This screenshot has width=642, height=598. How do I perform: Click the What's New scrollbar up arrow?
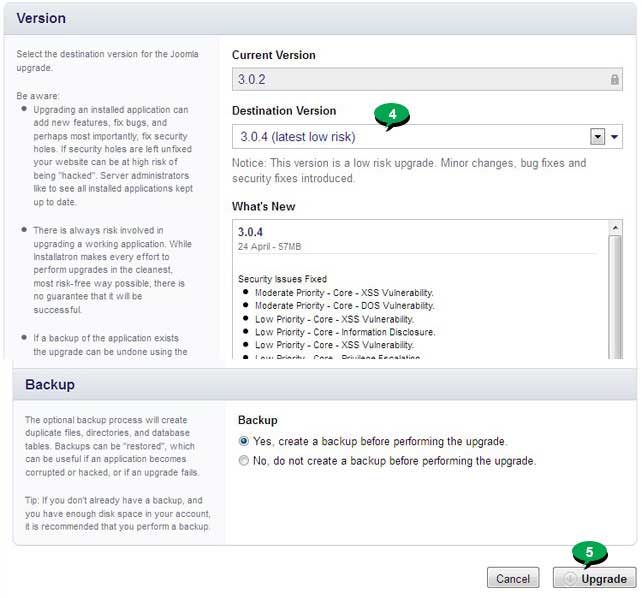[x=615, y=228]
